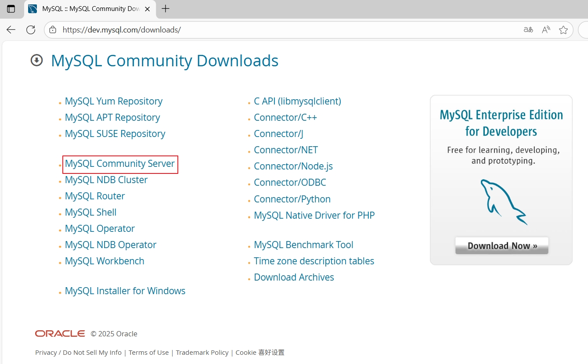Add this page to favorites
Image resolution: width=588 pixels, height=364 pixels.
click(x=563, y=29)
